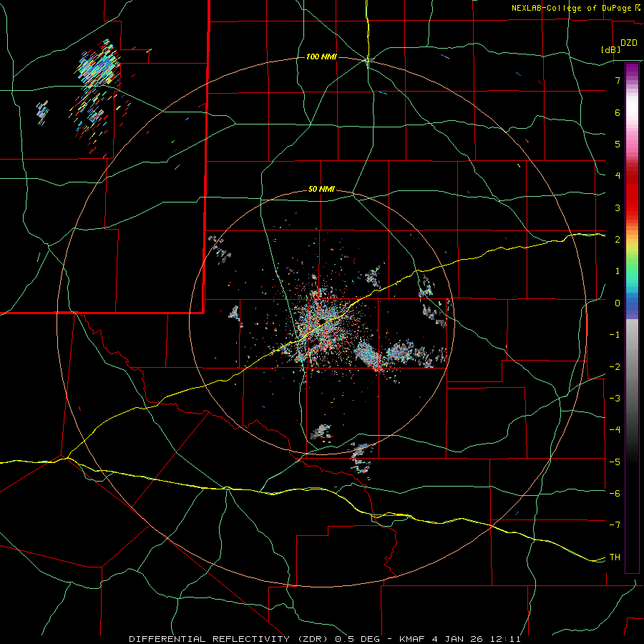644x644 pixels.
Task: Click the "-2" value on the legend
Action: (615, 367)
